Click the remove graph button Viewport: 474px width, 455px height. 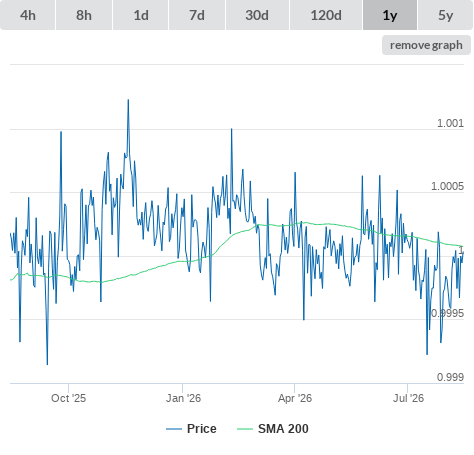[426, 45]
